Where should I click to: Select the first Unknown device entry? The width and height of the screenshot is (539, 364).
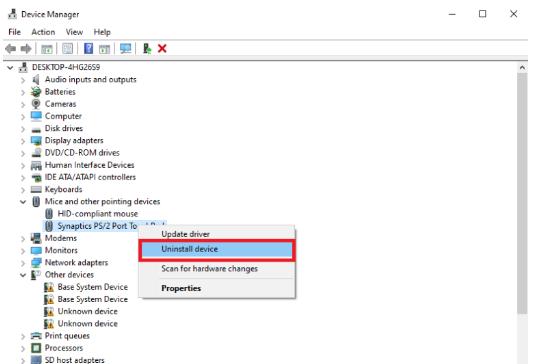point(88,311)
